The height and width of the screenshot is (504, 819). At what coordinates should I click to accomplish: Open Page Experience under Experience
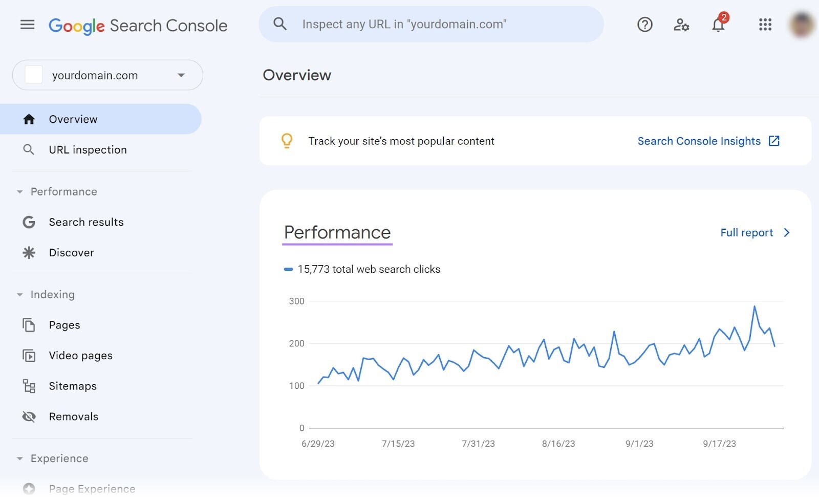click(92, 489)
